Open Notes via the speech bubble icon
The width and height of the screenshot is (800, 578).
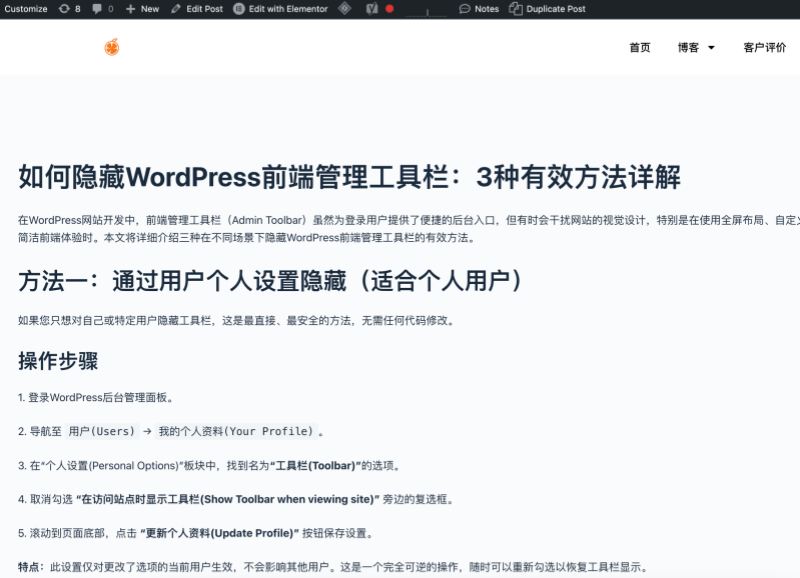click(x=465, y=9)
